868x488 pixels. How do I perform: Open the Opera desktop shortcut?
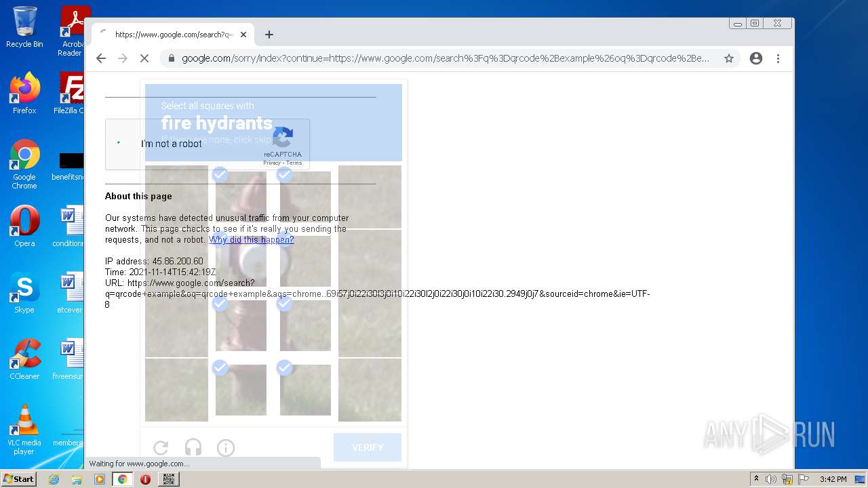point(24,226)
